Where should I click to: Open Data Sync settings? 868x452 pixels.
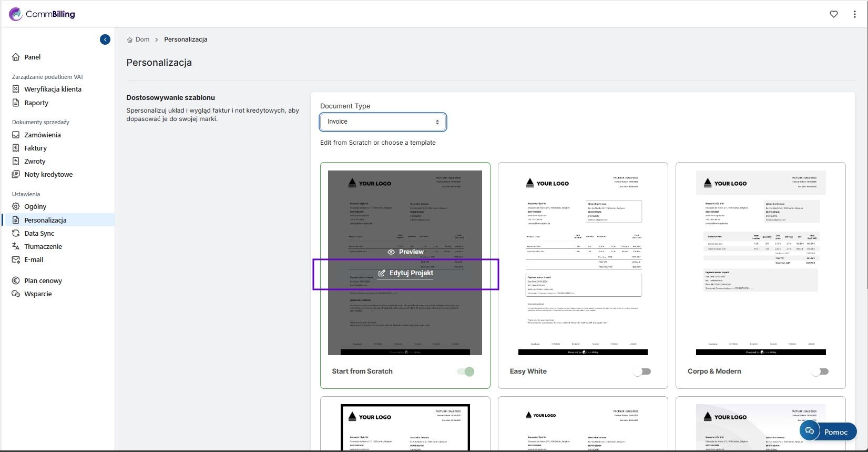coord(39,234)
